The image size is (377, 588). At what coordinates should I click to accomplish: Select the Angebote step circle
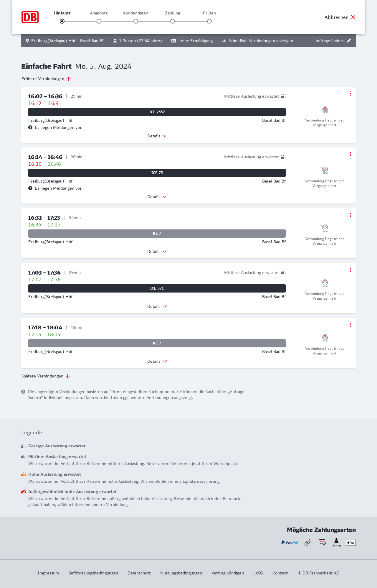99,21
